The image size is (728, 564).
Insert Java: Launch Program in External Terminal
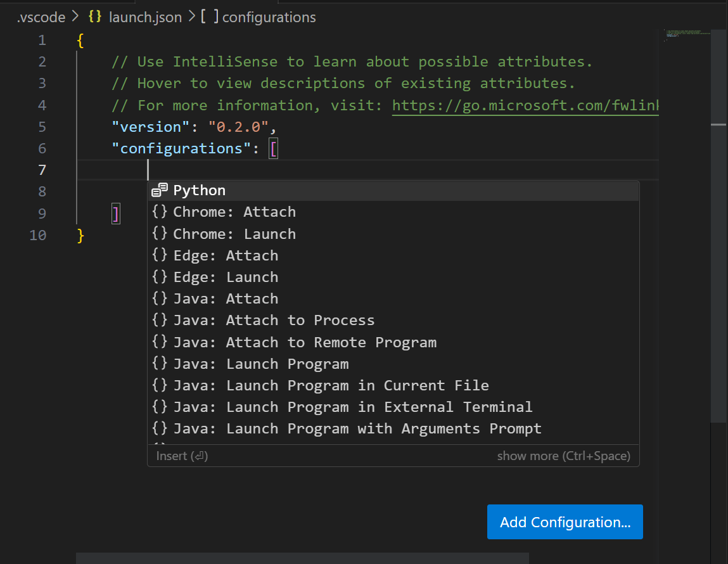pos(393,407)
